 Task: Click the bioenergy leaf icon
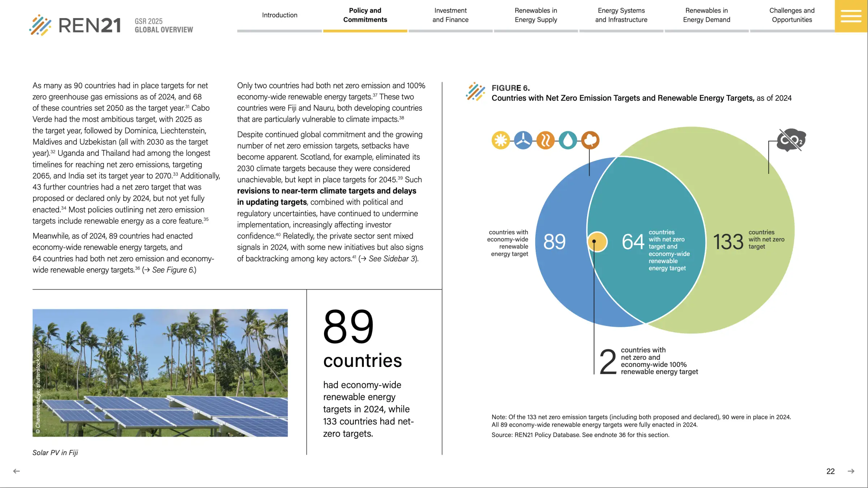590,140
